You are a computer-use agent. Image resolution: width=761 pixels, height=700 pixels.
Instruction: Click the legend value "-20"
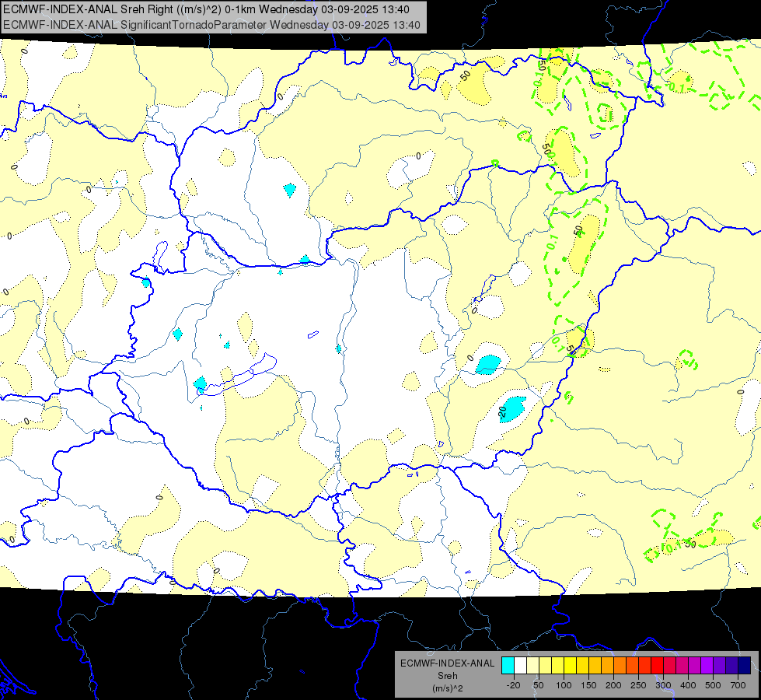pyautogui.click(x=514, y=685)
